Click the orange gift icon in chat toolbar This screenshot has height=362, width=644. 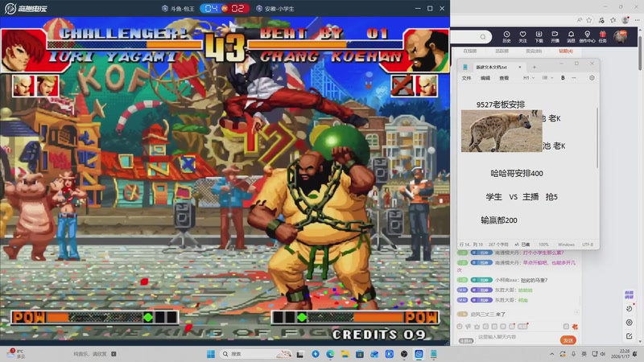point(575,327)
